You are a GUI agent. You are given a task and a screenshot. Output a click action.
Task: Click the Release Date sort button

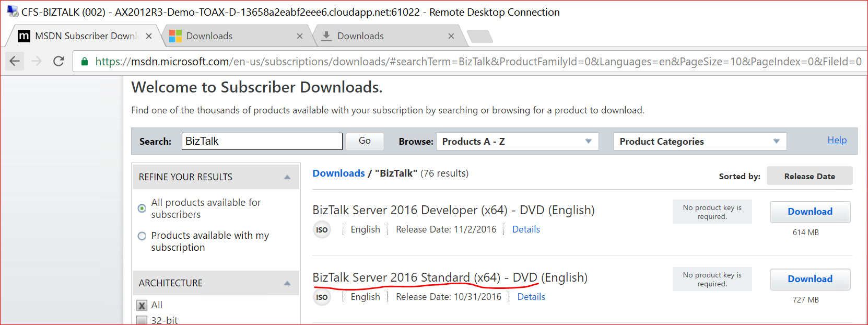click(x=809, y=176)
